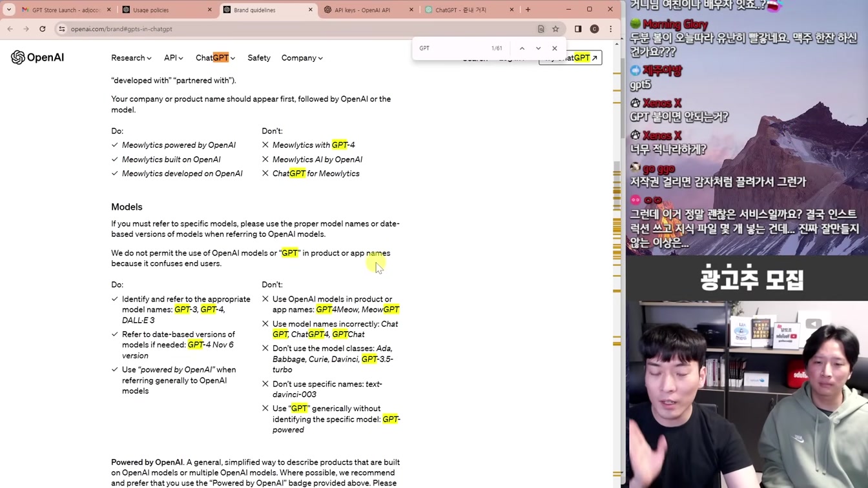868x488 pixels.
Task: Close the GPT Store Launch tab
Action: pyautogui.click(x=108, y=10)
